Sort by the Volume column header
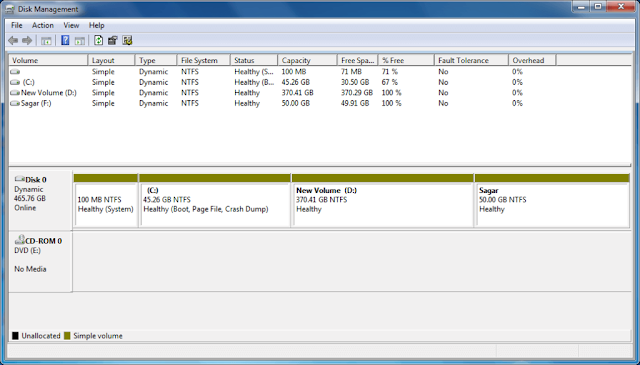The image size is (640, 365). tap(48, 60)
